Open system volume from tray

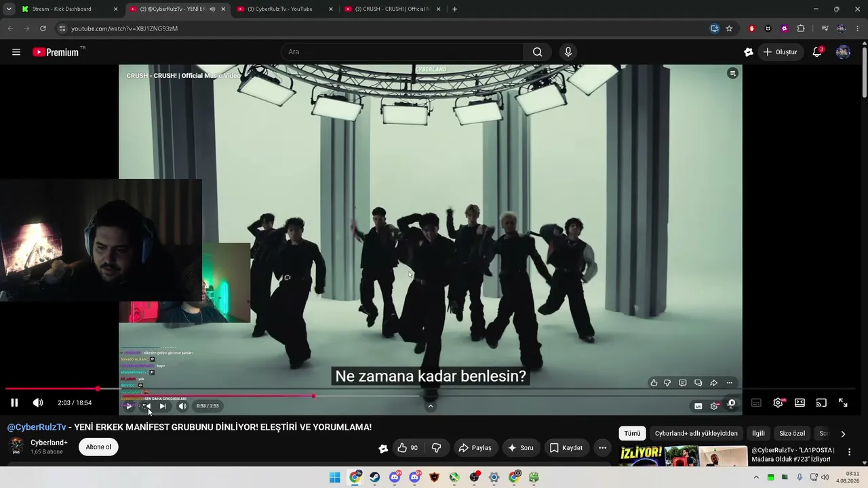[825, 477]
